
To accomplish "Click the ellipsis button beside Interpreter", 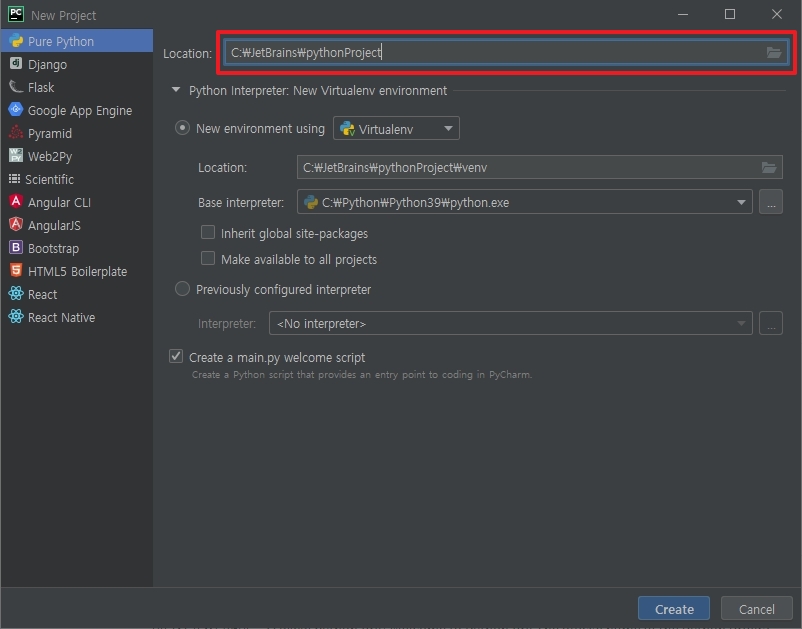I will 771,323.
